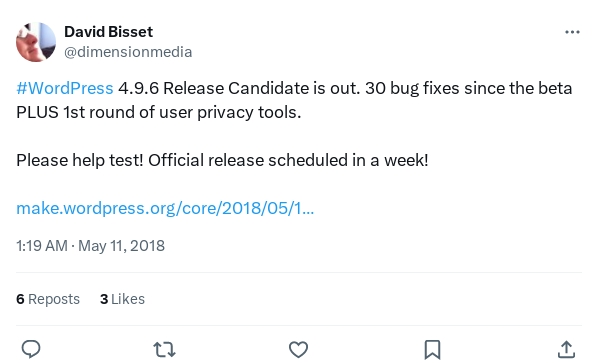
Task: Click the May 11, 2018 date
Action: [122, 246]
